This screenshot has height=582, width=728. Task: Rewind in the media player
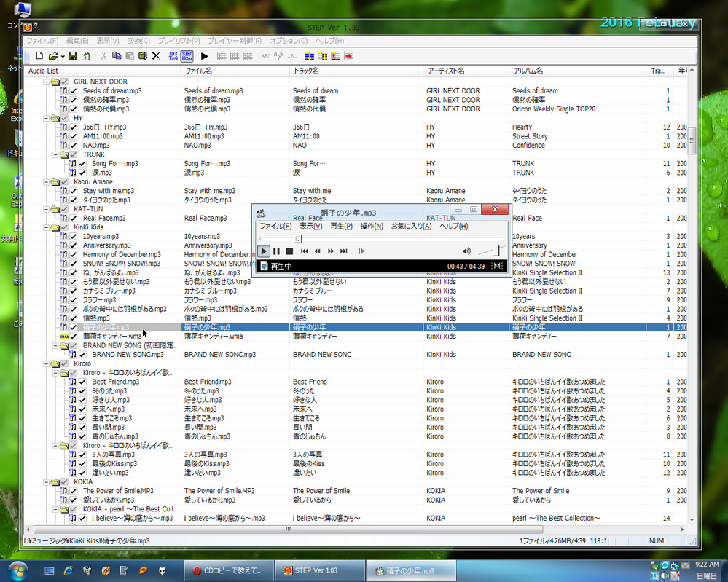point(317,251)
